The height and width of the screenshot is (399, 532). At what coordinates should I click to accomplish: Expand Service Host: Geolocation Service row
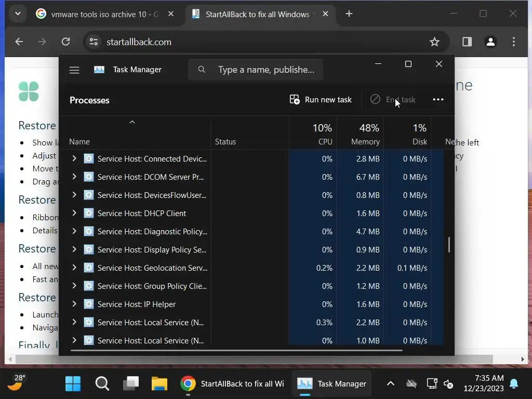point(74,268)
